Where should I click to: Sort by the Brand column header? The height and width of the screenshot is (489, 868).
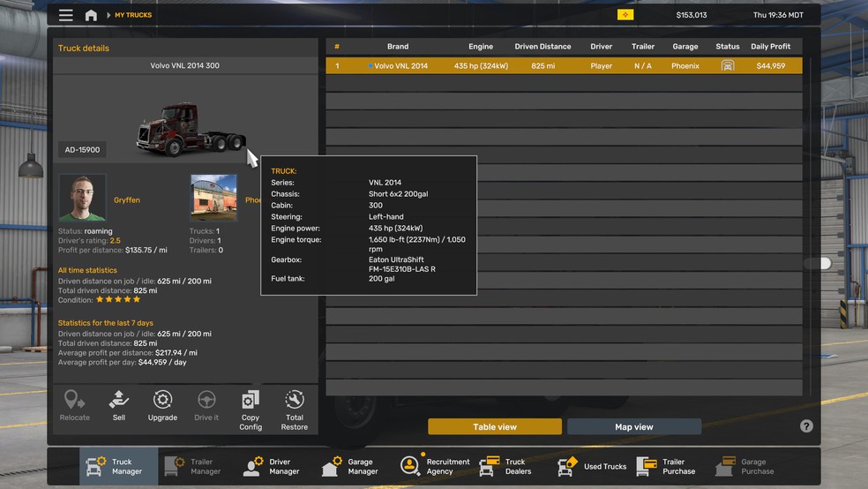coord(398,47)
